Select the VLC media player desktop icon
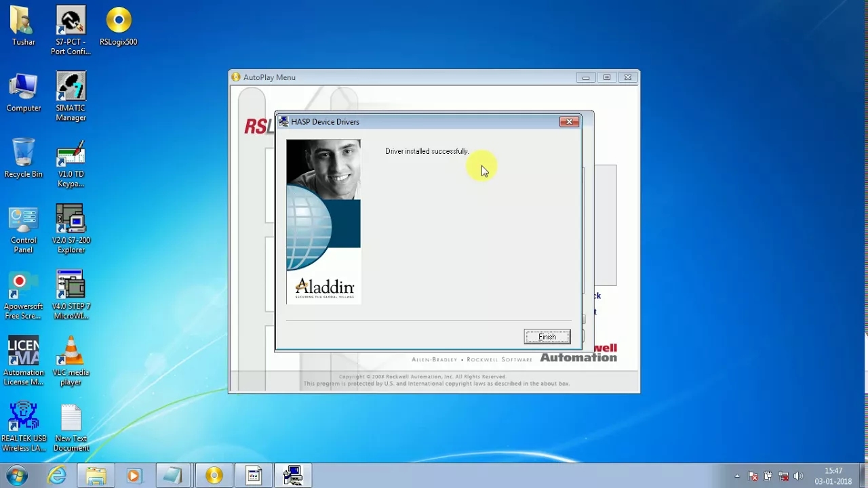 [71, 361]
